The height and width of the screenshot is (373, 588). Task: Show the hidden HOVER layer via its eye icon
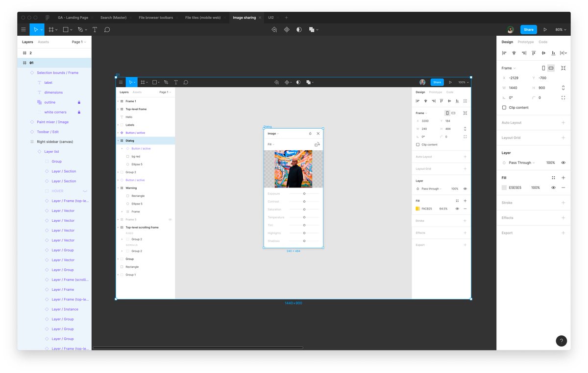[x=85, y=191]
